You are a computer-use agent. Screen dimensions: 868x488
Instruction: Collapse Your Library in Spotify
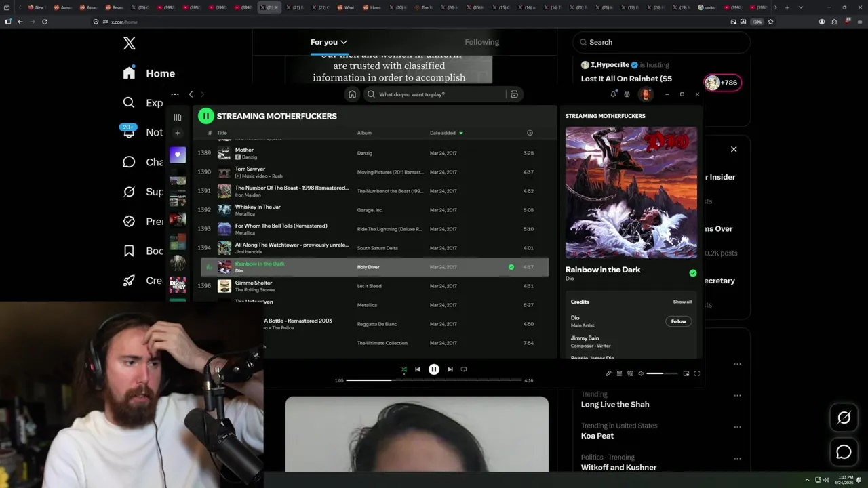pyautogui.click(x=178, y=117)
